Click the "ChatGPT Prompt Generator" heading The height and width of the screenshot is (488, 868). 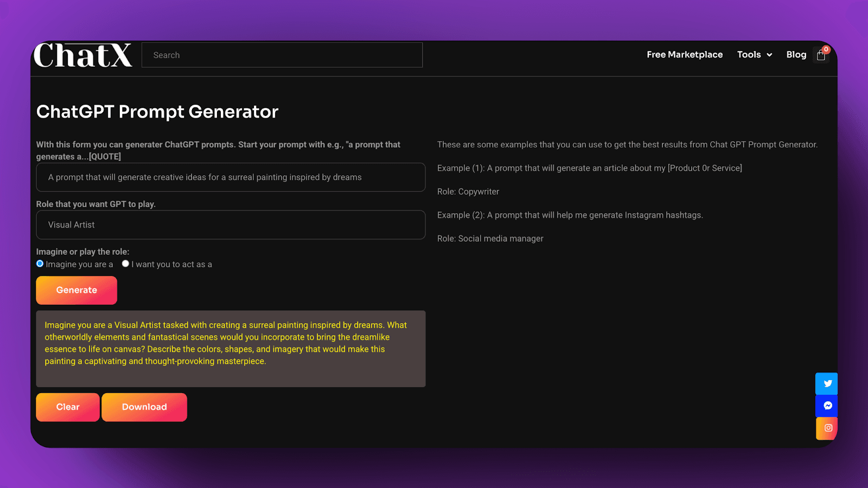[157, 112]
